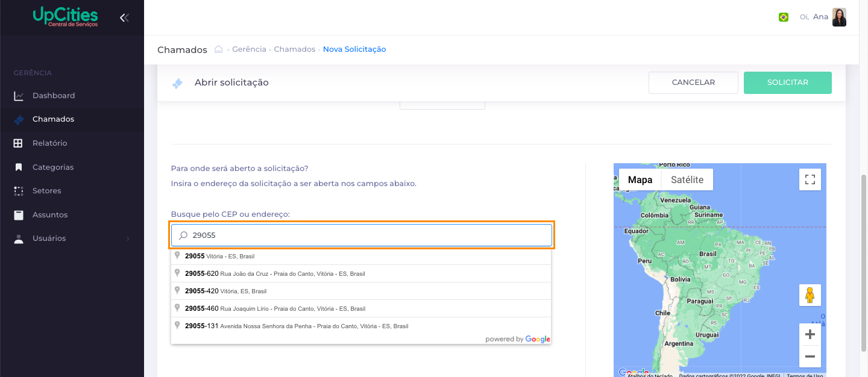This screenshot has height=377, width=868.
Task: Collapse the sidebar with double-chevron icon
Action: 124,17
